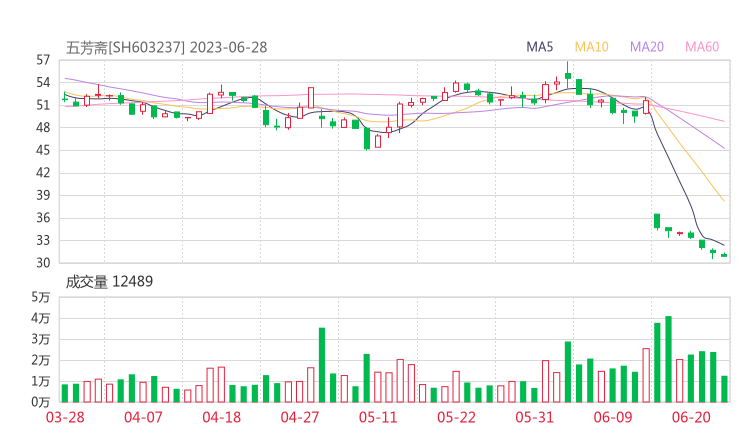Click the stock title 五芳斋[SH603237] 2023-06-28

pos(166,48)
